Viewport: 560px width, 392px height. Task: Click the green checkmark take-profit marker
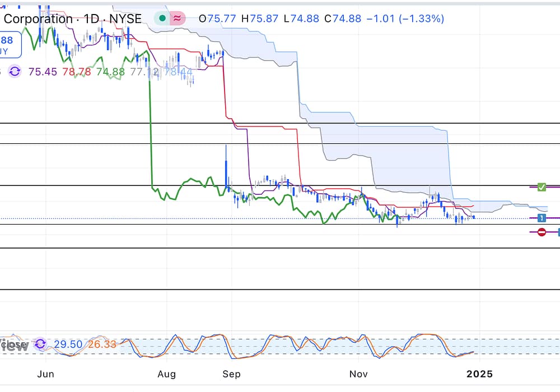tap(542, 186)
